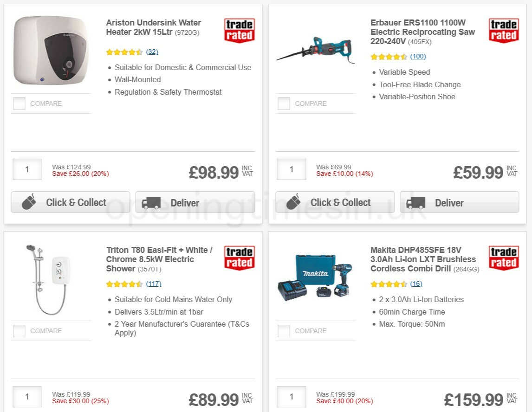Image resolution: width=532 pixels, height=412 pixels.
Task: Click the Trade Rated badge on Erbauer reciprocating saw
Action: point(504,30)
